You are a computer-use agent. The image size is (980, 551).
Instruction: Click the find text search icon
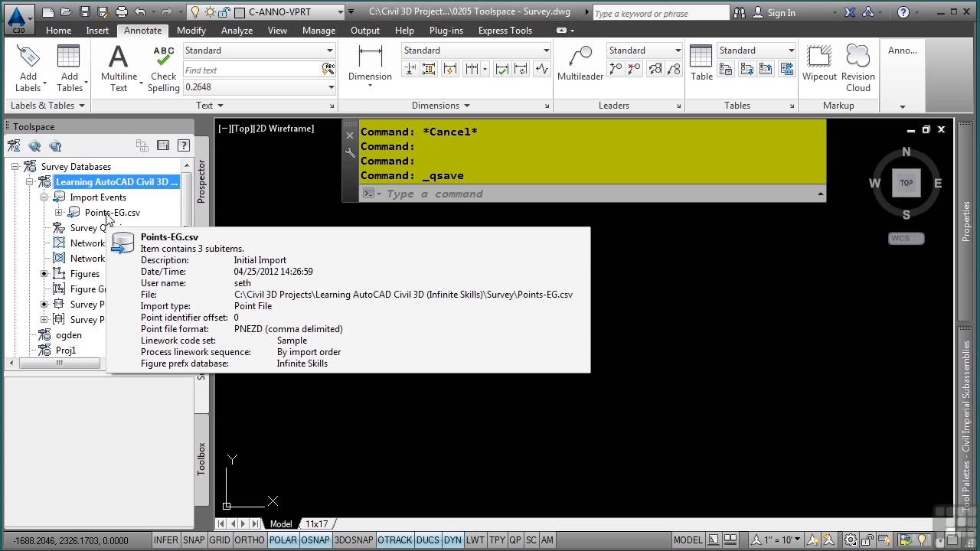pyautogui.click(x=328, y=70)
